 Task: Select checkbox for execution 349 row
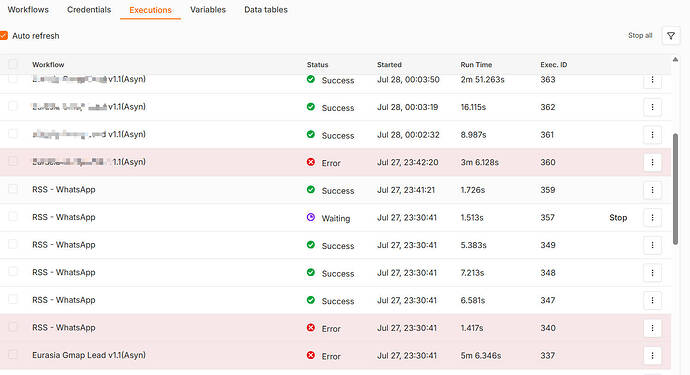pyautogui.click(x=13, y=244)
